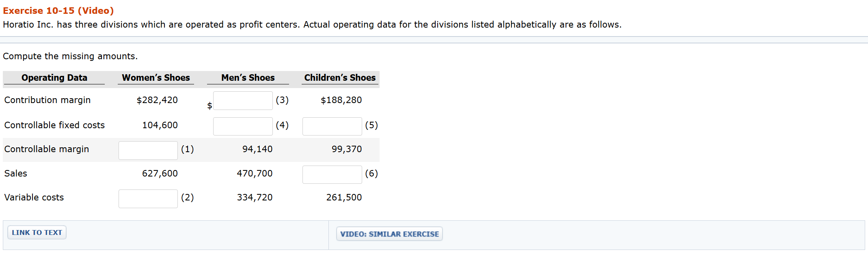Click the Women's Shoes column header
This screenshot has width=868, height=254.
pos(156,77)
